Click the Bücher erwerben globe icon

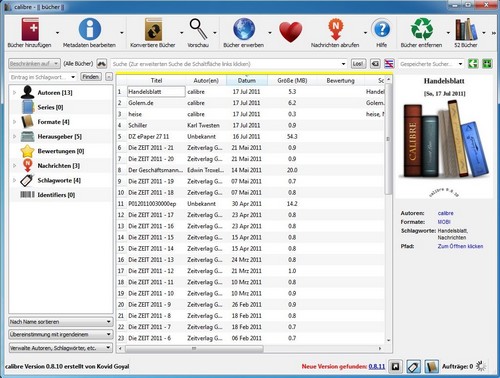point(244,29)
